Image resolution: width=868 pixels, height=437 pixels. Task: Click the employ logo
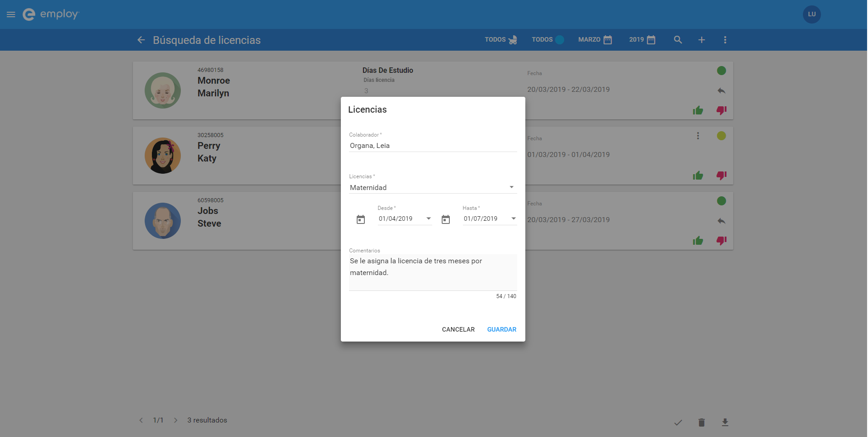coord(51,14)
